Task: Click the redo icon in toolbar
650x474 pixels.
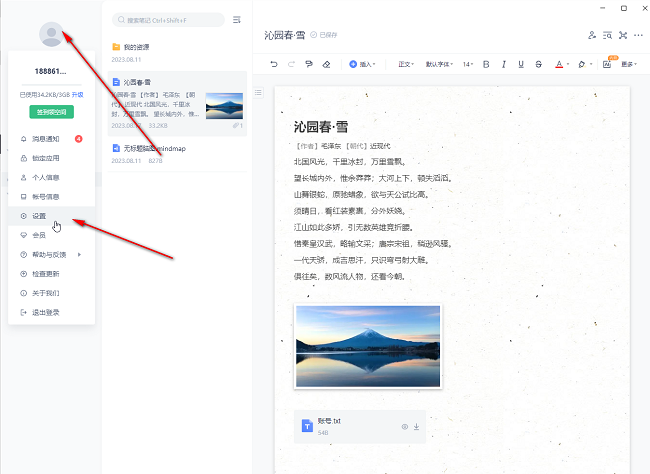Action: point(291,64)
